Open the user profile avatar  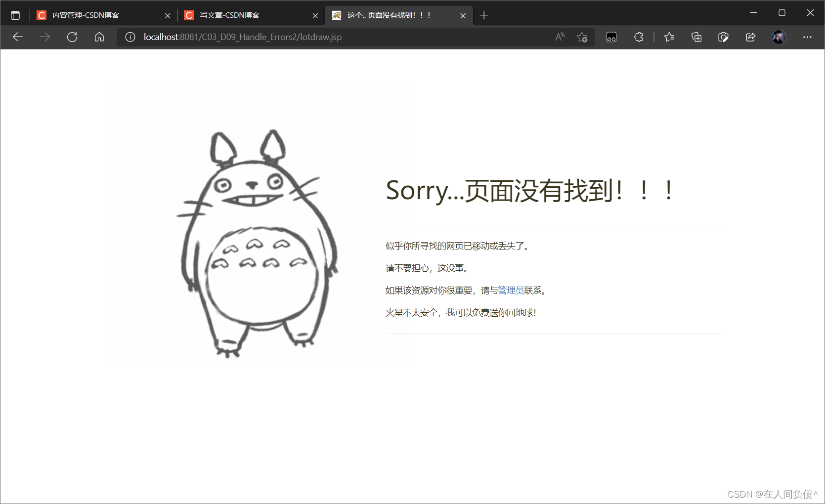(x=779, y=37)
